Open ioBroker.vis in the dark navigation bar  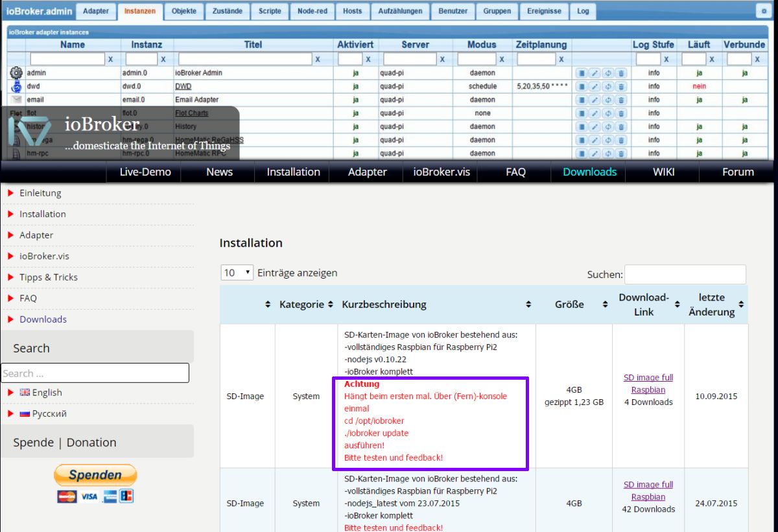pos(442,172)
